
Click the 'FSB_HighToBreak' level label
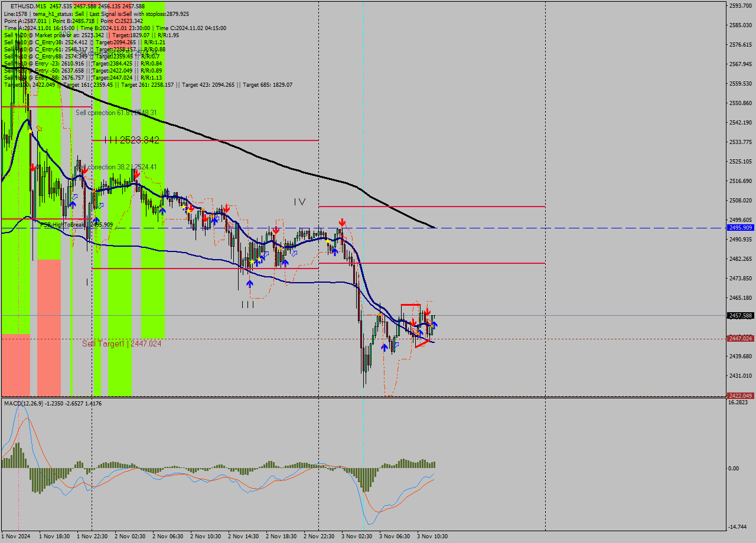62,224
